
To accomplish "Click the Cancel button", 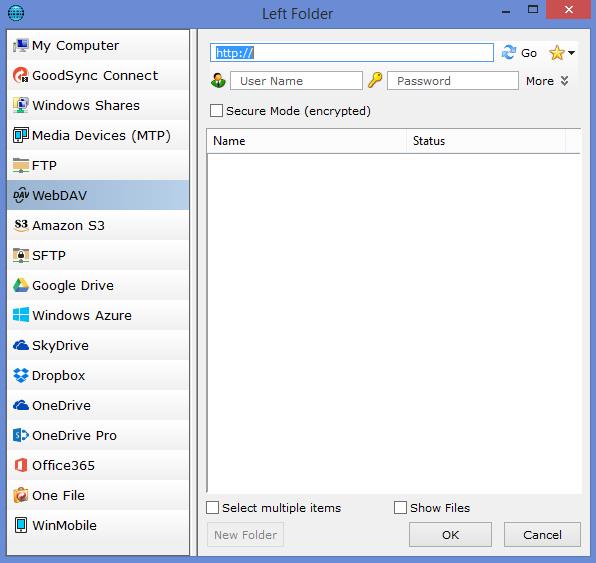I will tap(542, 534).
